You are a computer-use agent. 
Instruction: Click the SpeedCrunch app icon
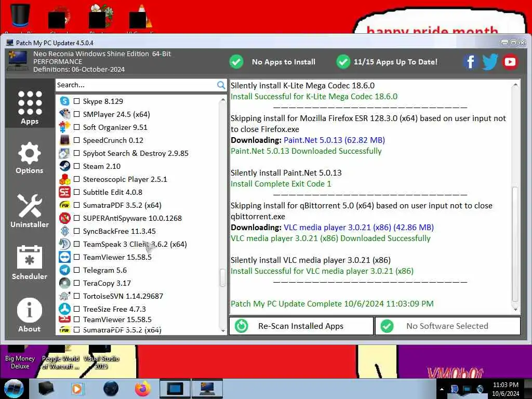coord(64,140)
